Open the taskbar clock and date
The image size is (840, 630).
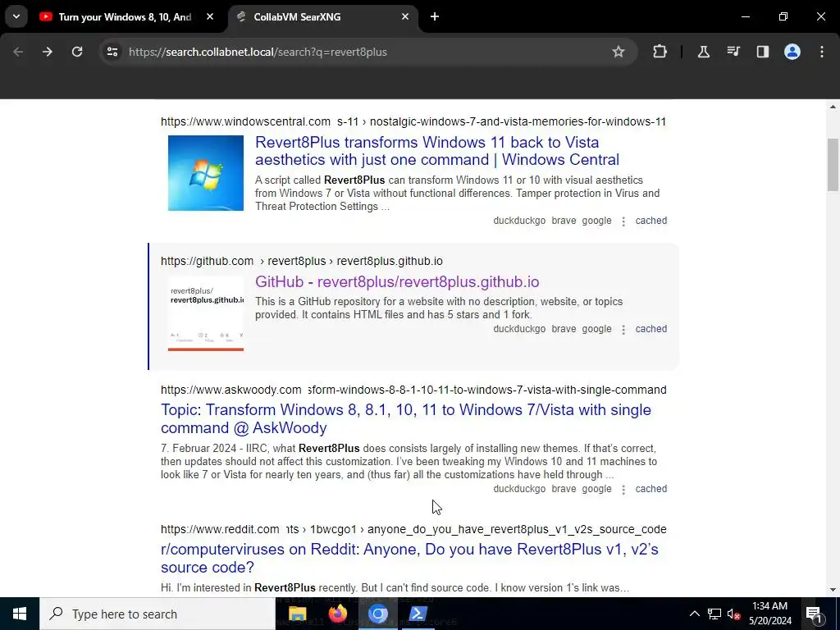point(769,614)
